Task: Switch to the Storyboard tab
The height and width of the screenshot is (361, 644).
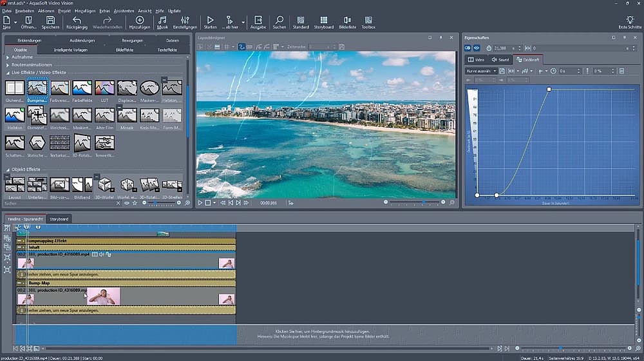Action: click(x=59, y=219)
